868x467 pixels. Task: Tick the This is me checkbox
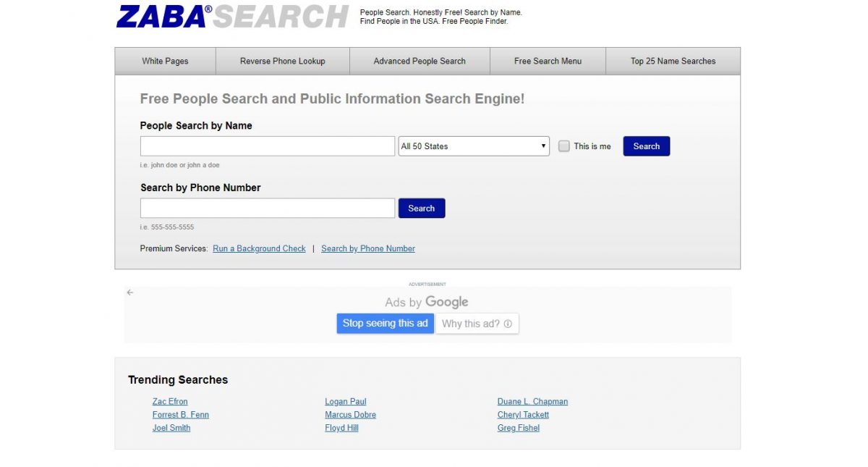pos(564,146)
